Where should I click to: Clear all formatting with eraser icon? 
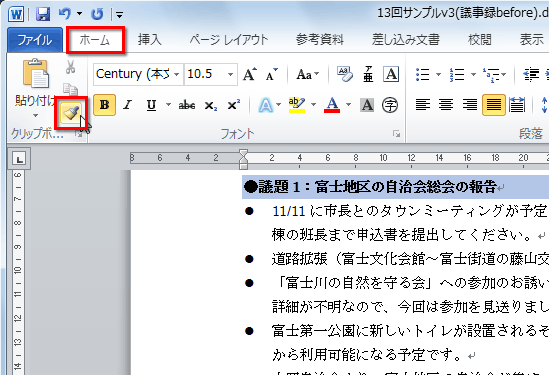click(345, 74)
